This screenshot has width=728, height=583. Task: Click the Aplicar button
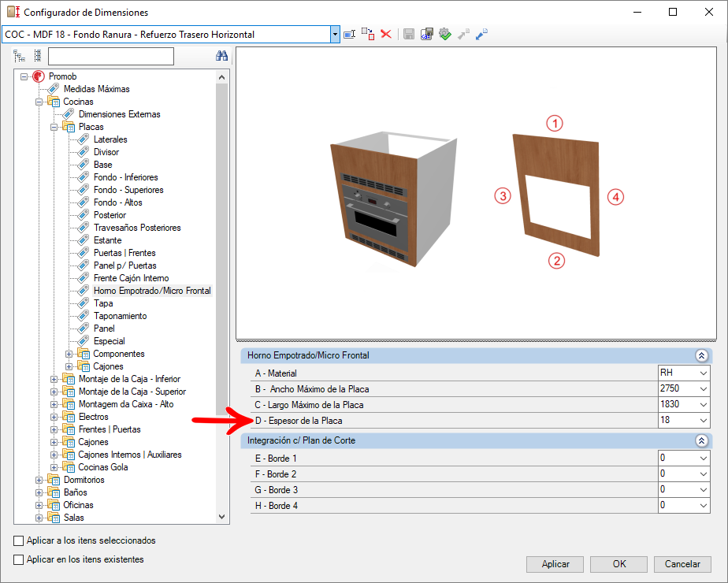555,564
